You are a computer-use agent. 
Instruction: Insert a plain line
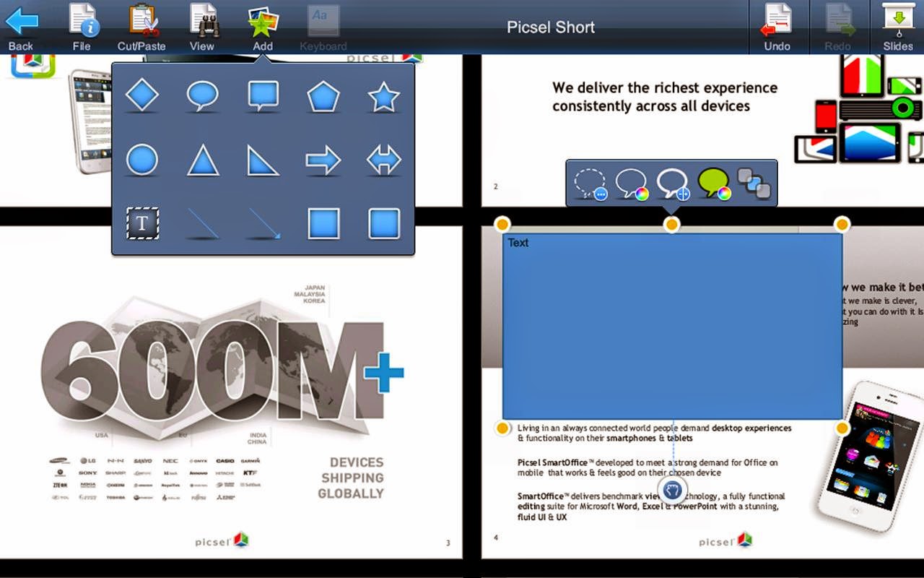point(203,223)
